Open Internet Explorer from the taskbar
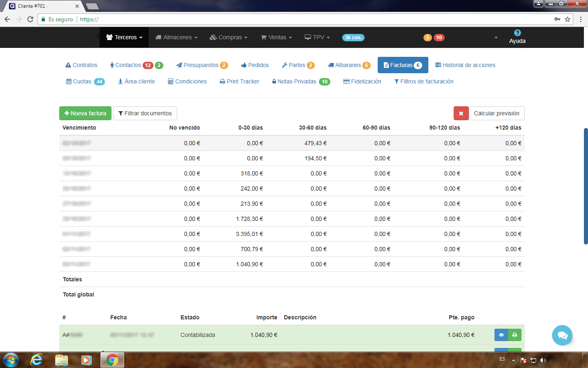 [x=36, y=360]
